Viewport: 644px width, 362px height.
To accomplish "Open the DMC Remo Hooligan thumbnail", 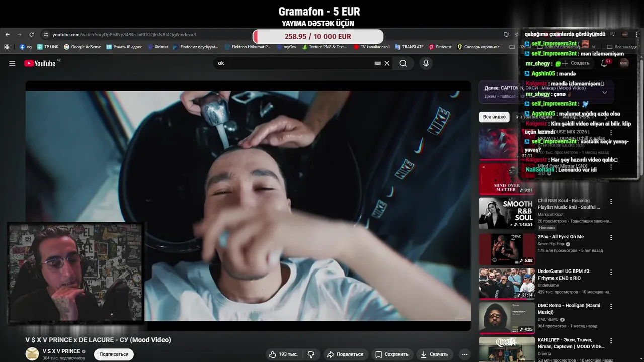I will (507, 318).
